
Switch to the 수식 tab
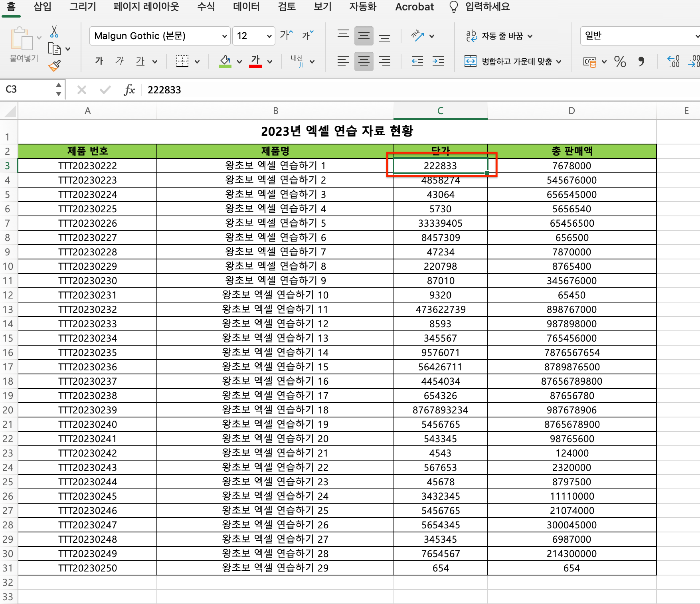[x=206, y=7]
